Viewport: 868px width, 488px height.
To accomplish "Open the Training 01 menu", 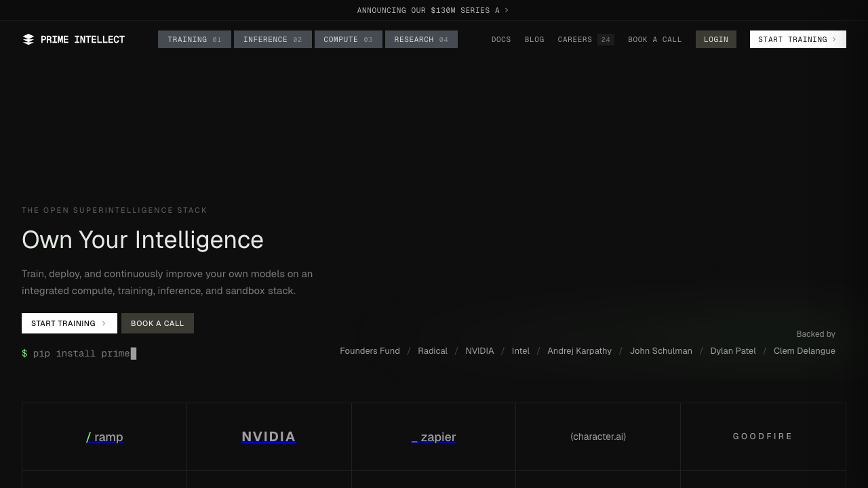I will [x=195, y=39].
